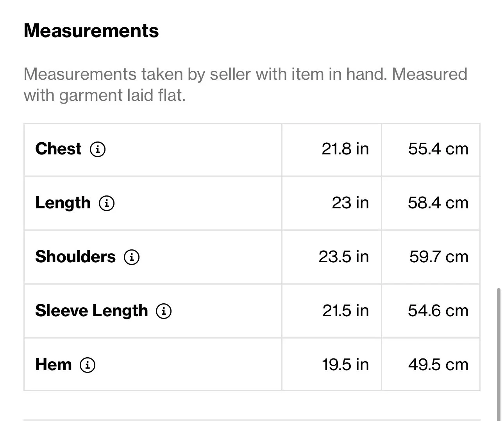Show info for Sleeve Length

click(x=164, y=311)
